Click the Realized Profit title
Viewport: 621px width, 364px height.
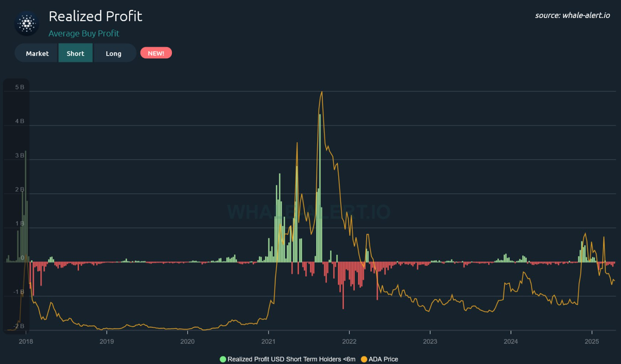[95, 16]
